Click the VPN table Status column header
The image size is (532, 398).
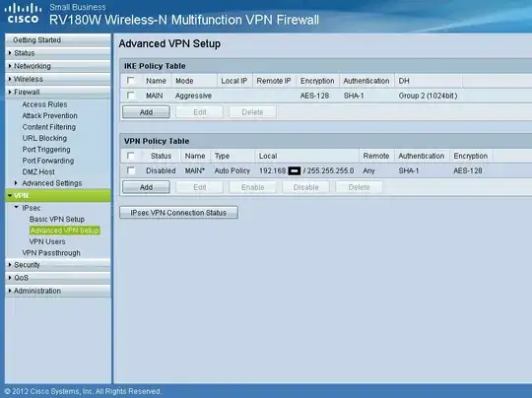coord(161,156)
